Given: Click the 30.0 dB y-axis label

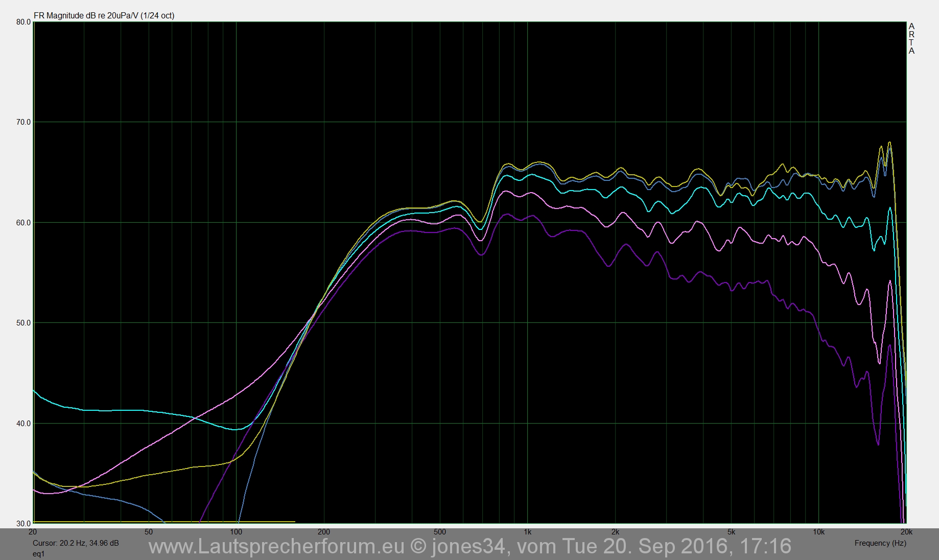Looking at the screenshot, I should click(24, 524).
